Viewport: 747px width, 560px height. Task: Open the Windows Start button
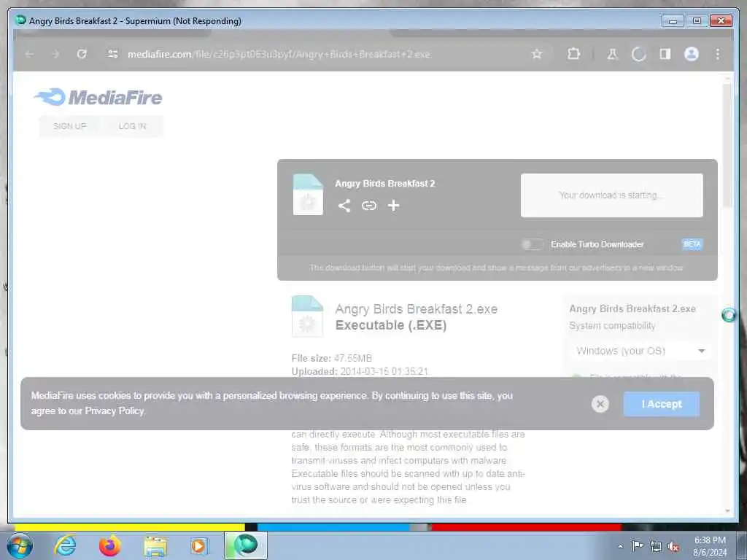coord(20,545)
